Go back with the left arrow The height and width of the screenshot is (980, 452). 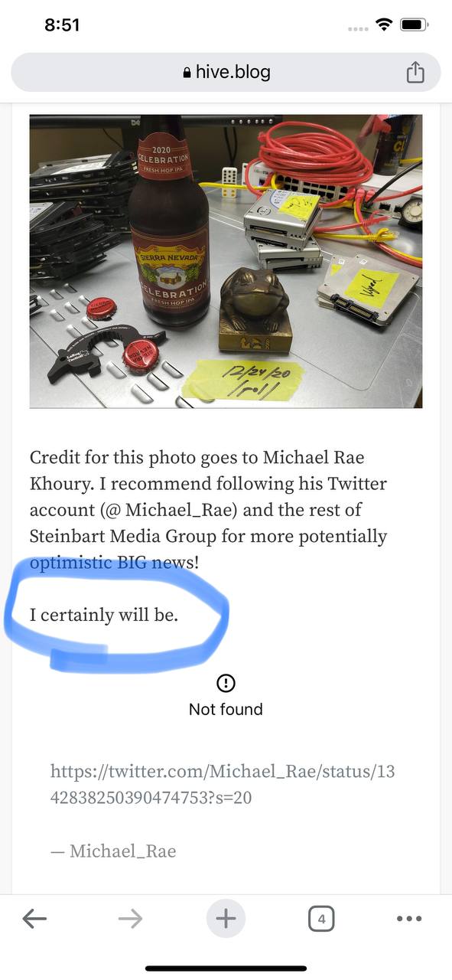[x=34, y=918]
